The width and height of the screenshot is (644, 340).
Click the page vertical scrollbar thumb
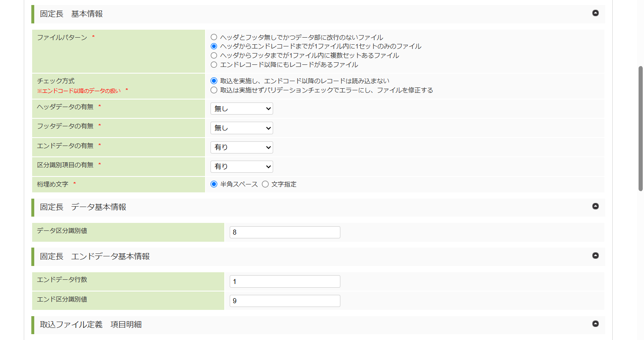point(641,128)
